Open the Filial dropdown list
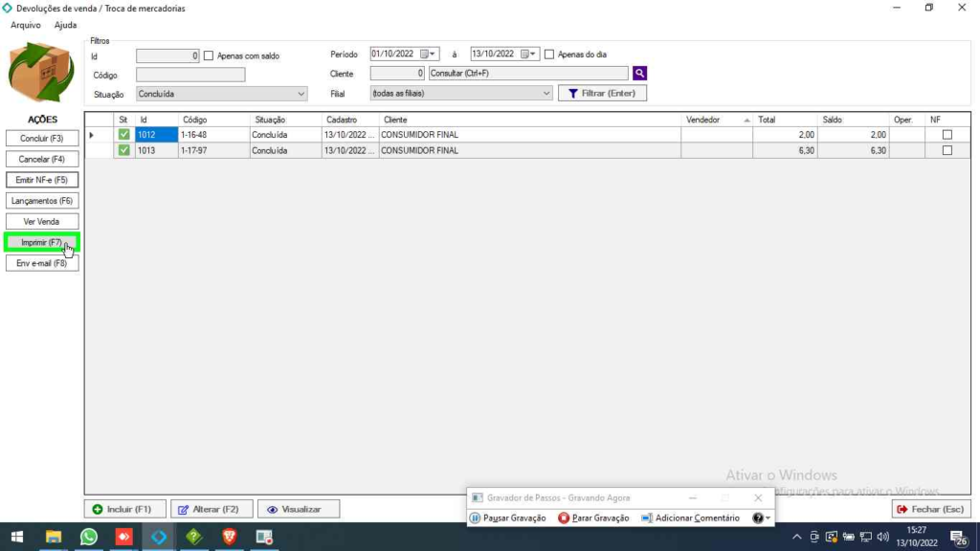This screenshot has height=551, width=980. [546, 94]
